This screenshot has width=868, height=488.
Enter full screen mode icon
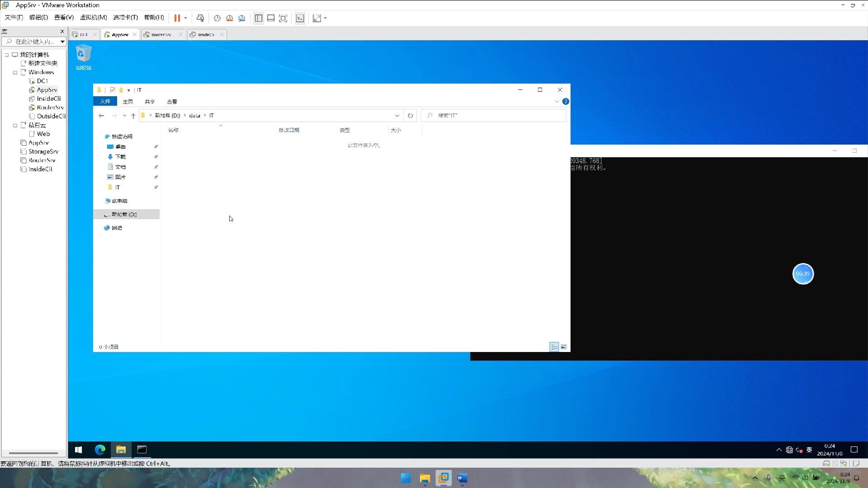point(283,18)
